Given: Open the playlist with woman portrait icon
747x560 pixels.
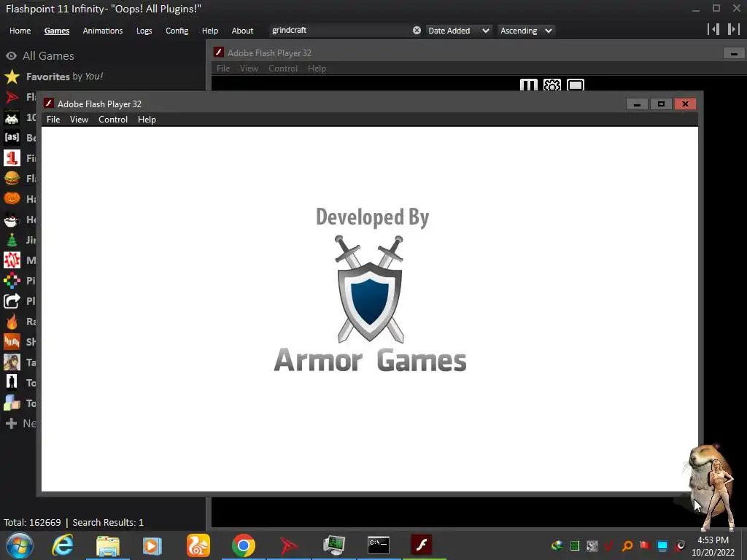Looking at the screenshot, I should [12, 362].
